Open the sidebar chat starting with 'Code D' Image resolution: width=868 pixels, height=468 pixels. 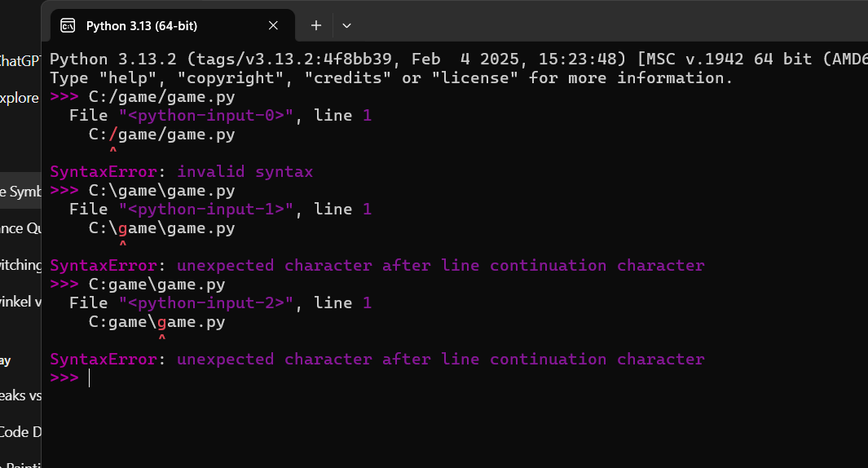pyautogui.click(x=20, y=432)
